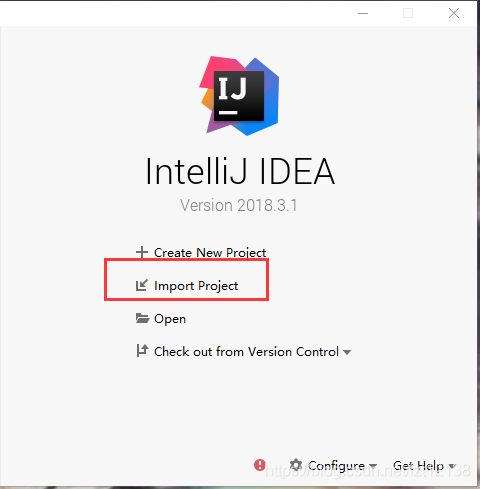Viewport: 480px width, 489px height.
Task: Click the red error notification icon
Action: point(260,465)
